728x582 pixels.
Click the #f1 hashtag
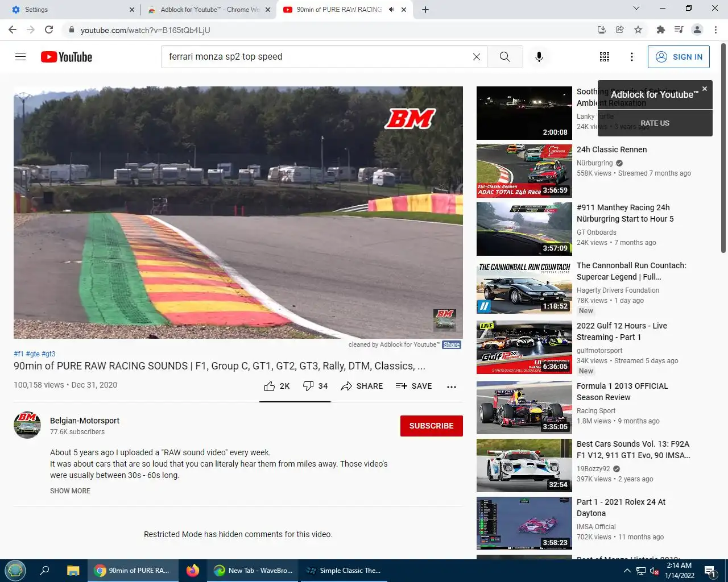(x=19, y=354)
